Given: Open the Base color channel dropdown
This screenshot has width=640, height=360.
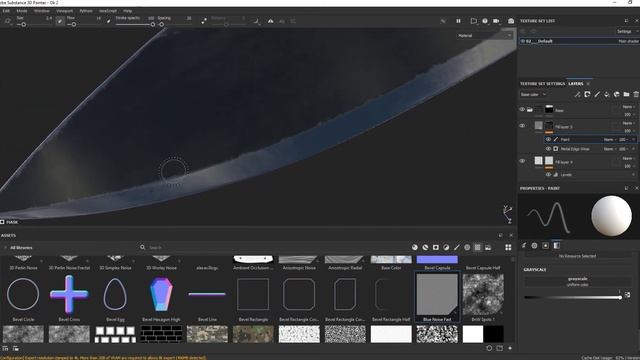Looking at the screenshot, I should pos(533,94).
